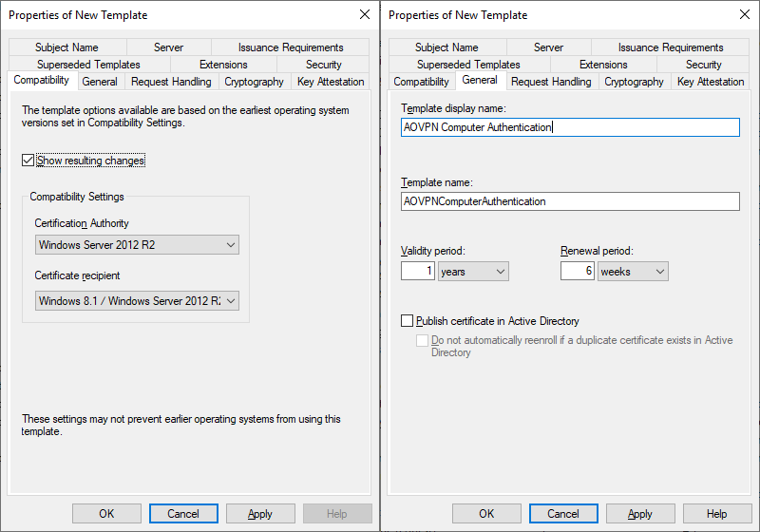Toggle Do not automatically reenroll checkbox
The height and width of the screenshot is (532, 760).
click(422, 340)
